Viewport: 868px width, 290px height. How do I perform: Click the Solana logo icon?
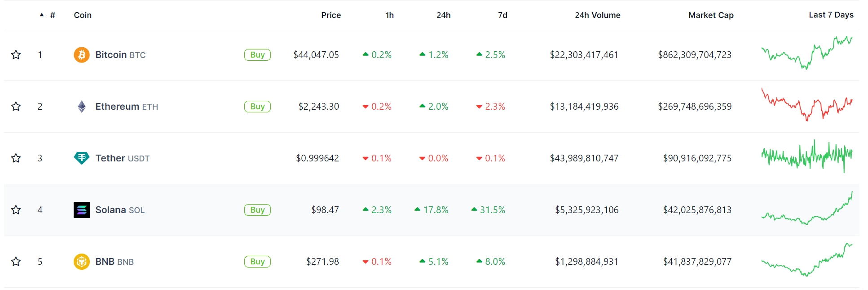tap(81, 210)
